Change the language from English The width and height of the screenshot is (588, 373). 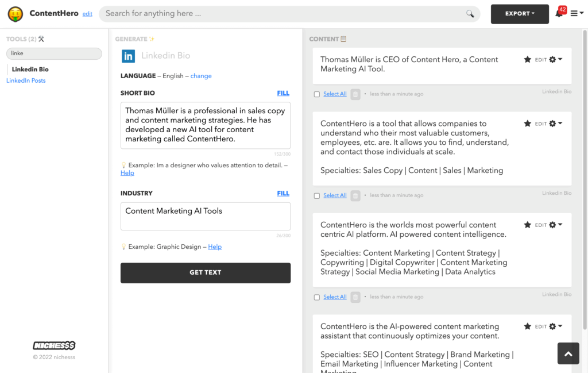(201, 76)
